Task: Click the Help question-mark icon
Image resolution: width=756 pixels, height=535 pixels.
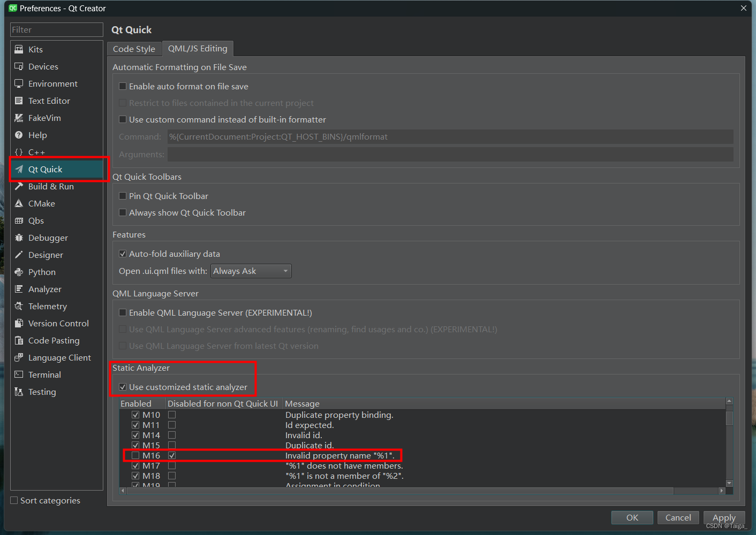Action: (x=19, y=135)
